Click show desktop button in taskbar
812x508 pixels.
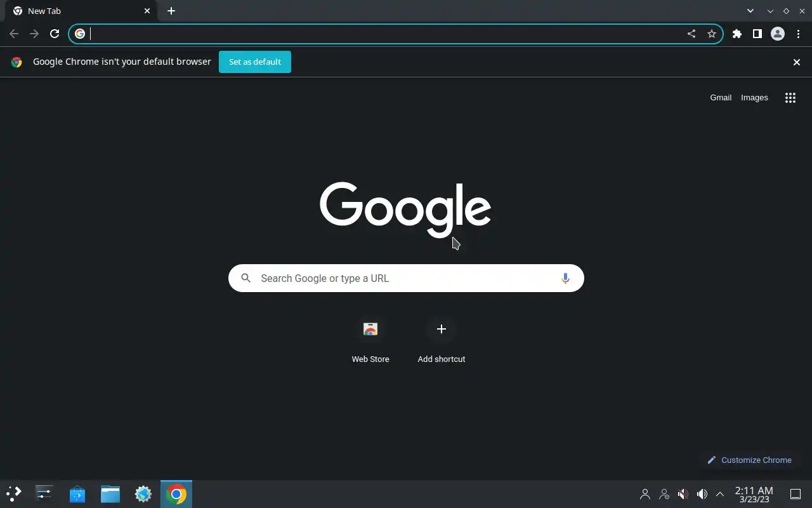796,493
